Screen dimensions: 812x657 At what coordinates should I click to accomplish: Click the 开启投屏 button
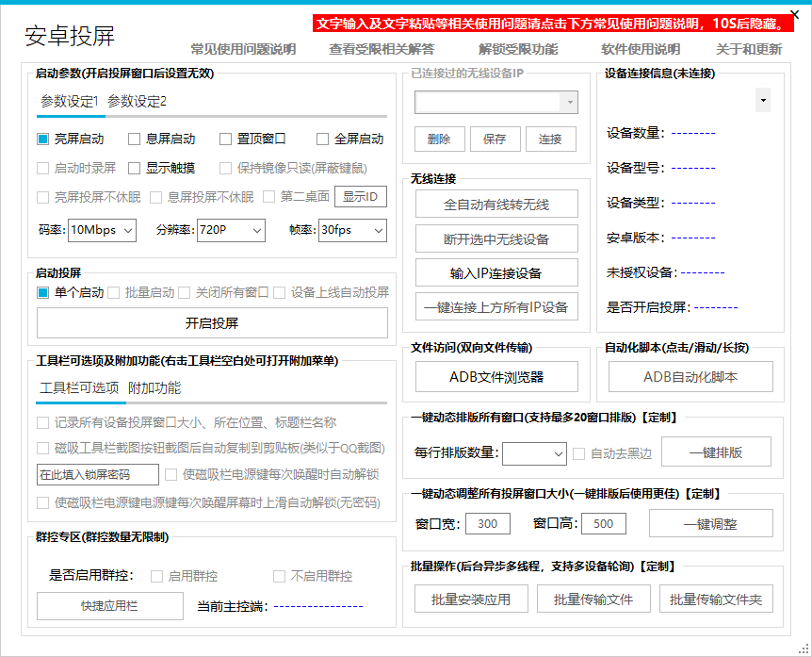point(212,323)
